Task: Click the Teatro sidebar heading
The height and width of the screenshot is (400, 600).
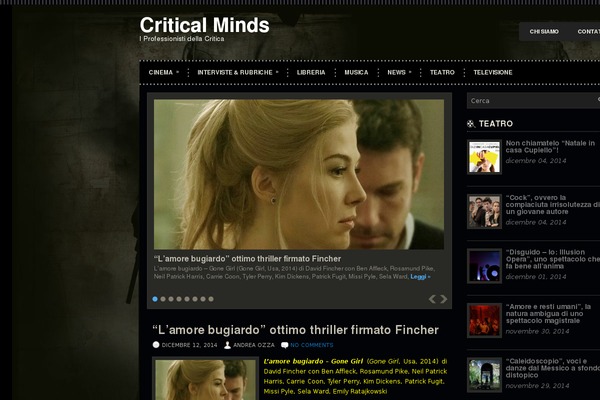Action: [x=496, y=124]
